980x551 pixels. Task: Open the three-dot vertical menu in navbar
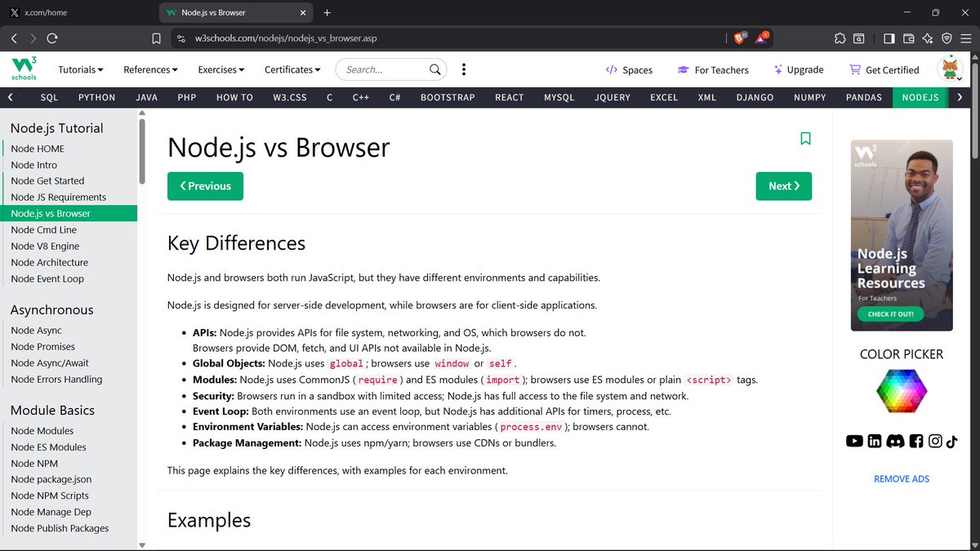pos(464,69)
